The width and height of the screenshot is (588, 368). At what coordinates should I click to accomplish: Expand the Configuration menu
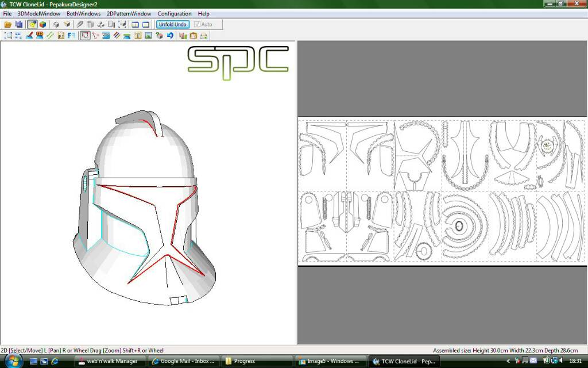[175, 14]
